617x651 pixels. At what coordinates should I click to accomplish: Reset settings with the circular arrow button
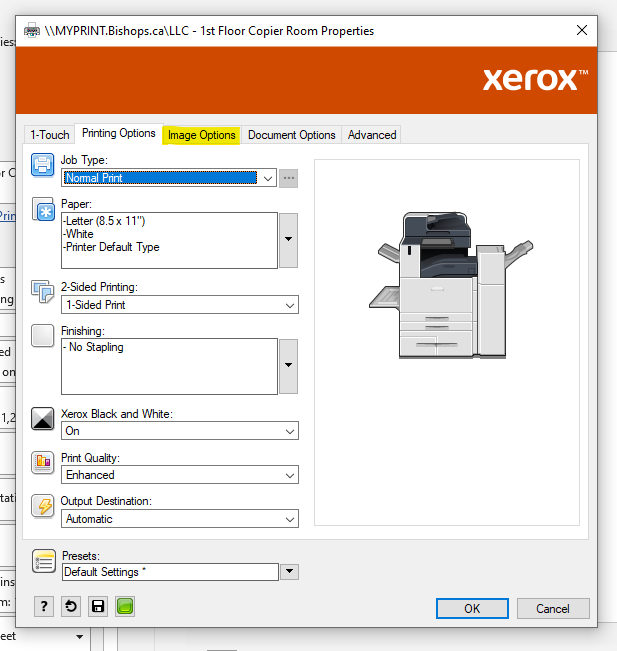71,607
